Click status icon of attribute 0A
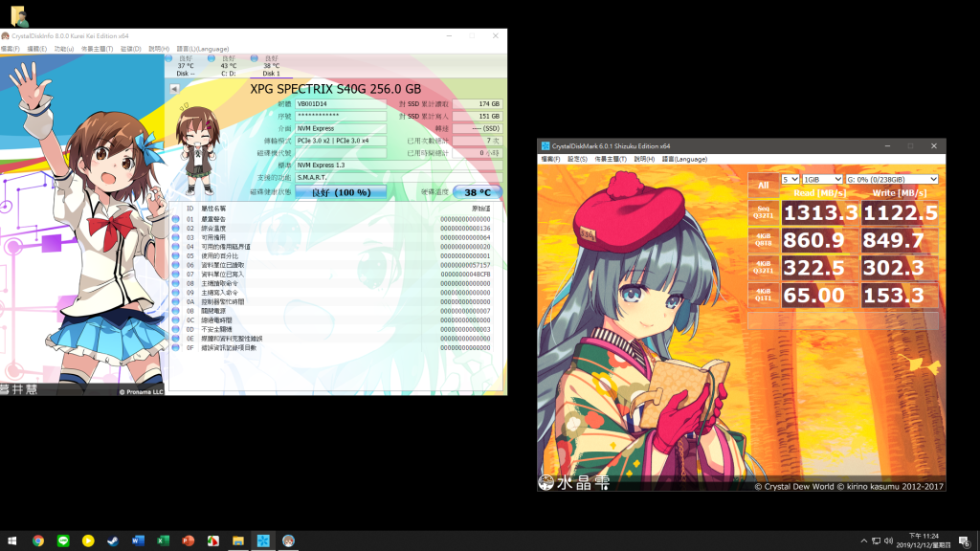This screenshot has height=551, width=980. click(x=176, y=301)
